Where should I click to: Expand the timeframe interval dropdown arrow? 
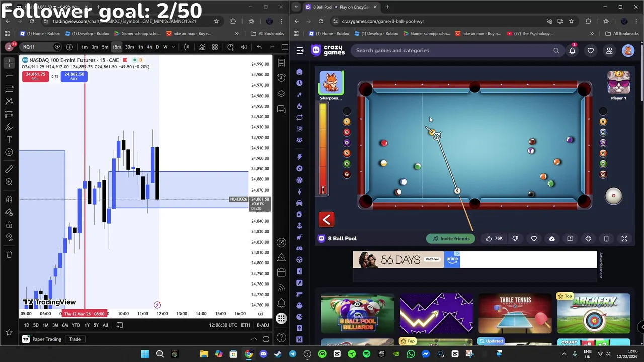click(173, 47)
